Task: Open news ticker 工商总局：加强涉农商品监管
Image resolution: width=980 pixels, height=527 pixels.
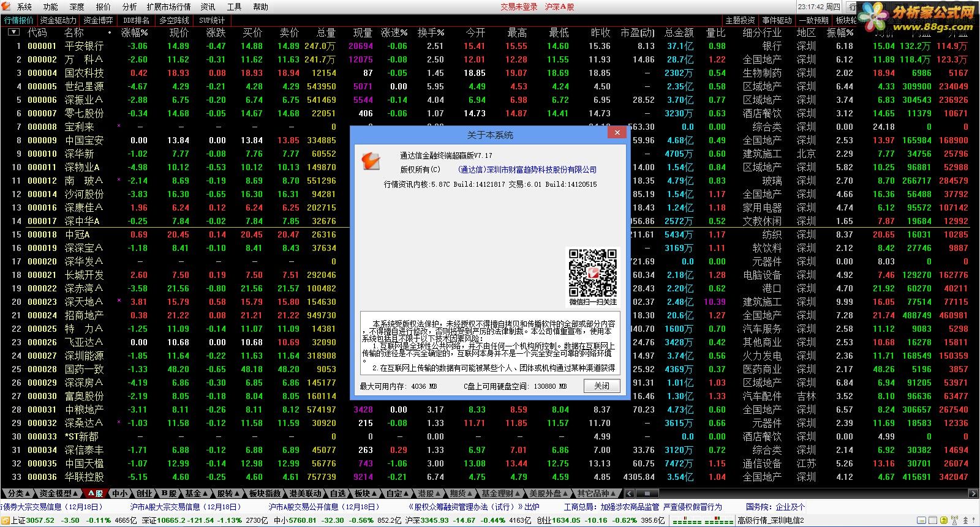Action: pyautogui.click(x=611, y=507)
